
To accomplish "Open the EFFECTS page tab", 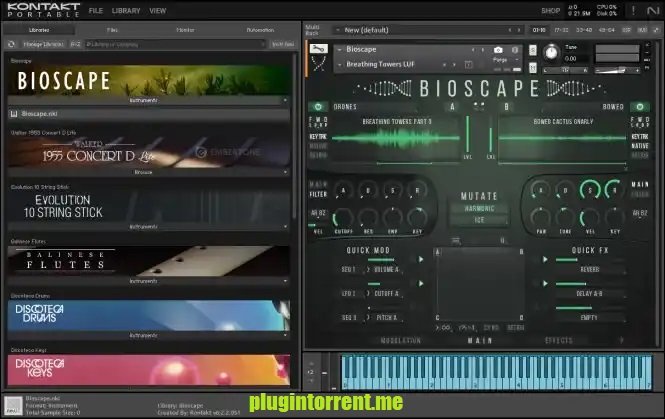I will coord(559,341).
